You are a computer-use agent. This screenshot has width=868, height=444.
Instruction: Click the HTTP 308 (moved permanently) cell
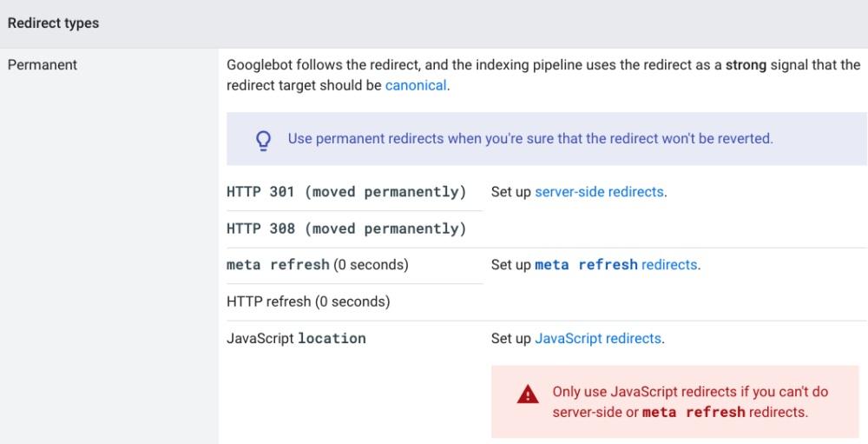[x=345, y=229]
